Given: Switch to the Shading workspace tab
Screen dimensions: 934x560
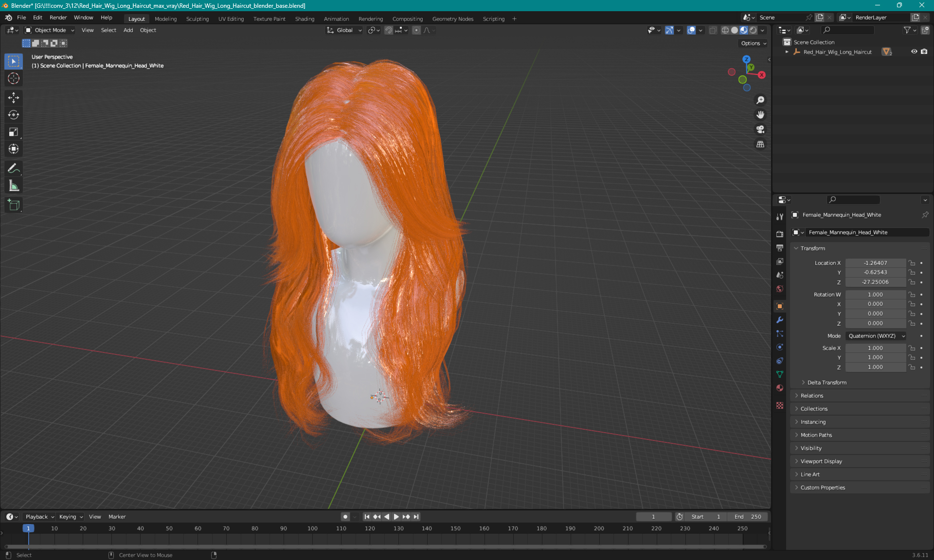Looking at the screenshot, I should (305, 19).
